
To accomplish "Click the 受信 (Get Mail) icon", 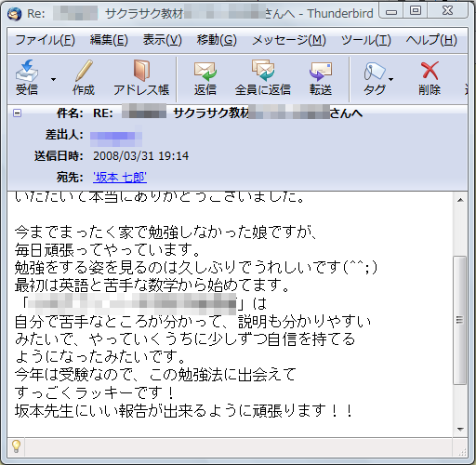I will coord(27,71).
